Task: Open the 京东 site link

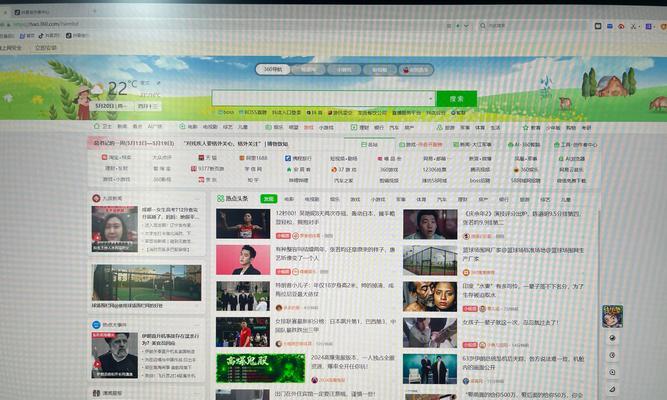Action: tap(207, 180)
